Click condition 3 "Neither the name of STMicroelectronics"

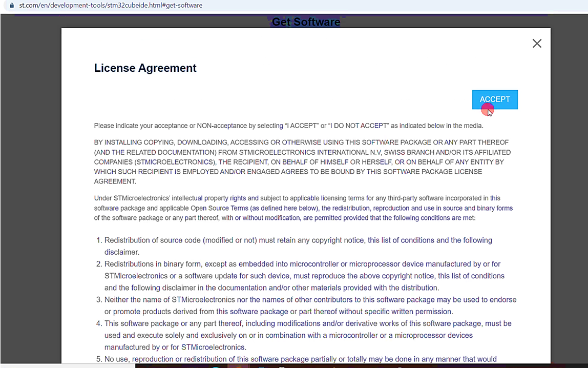click(310, 305)
